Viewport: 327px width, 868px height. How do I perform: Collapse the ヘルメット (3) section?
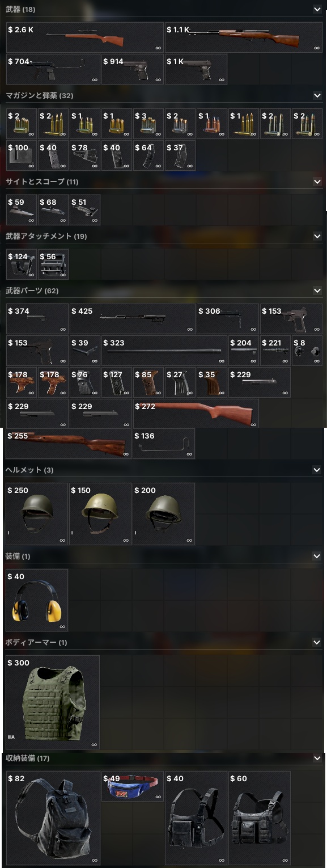[317, 470]
